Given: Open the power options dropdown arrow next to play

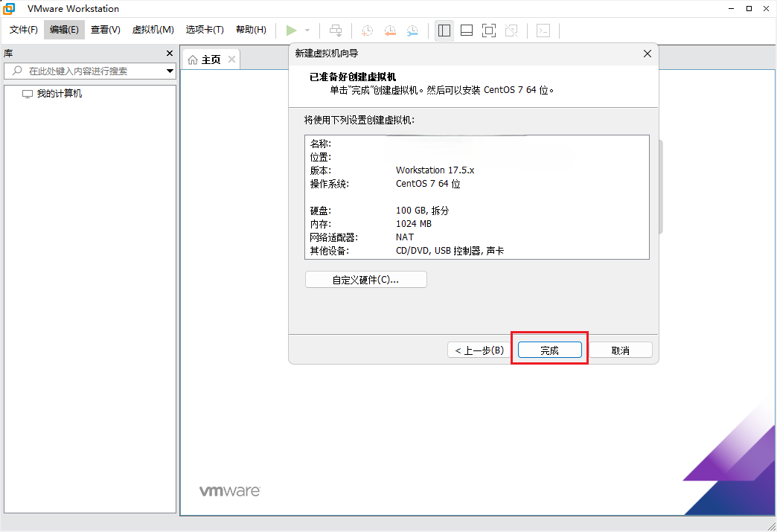Looking at the screenshot, I should (307, 31).
